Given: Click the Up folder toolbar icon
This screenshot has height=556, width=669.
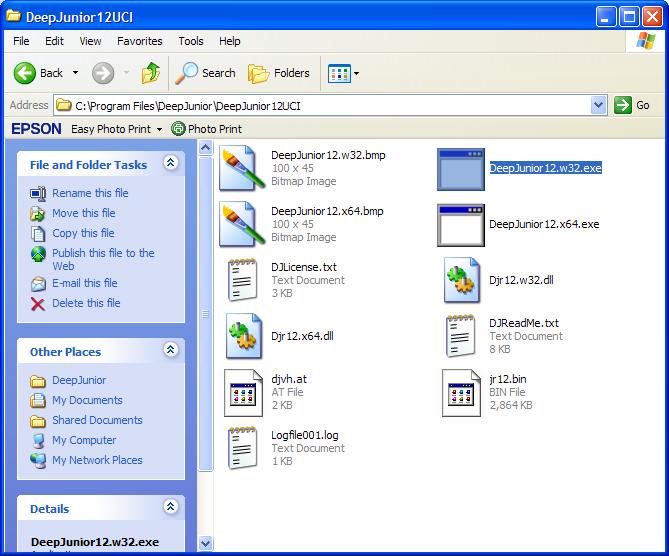Looking at the screenshot, I should point(151,73).
